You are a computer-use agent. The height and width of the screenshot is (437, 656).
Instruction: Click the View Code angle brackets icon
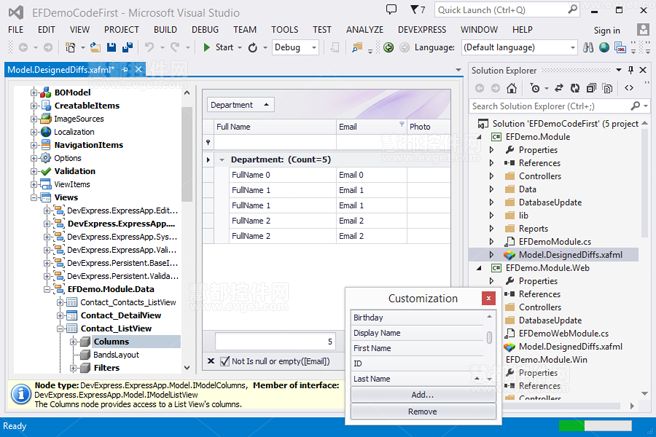[x=629, y=88]
